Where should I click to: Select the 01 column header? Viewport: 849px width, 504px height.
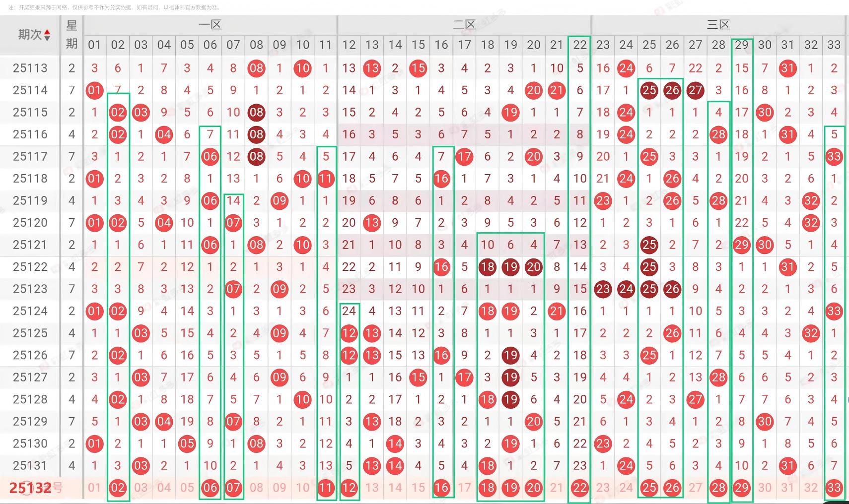[x=94, y=45]
